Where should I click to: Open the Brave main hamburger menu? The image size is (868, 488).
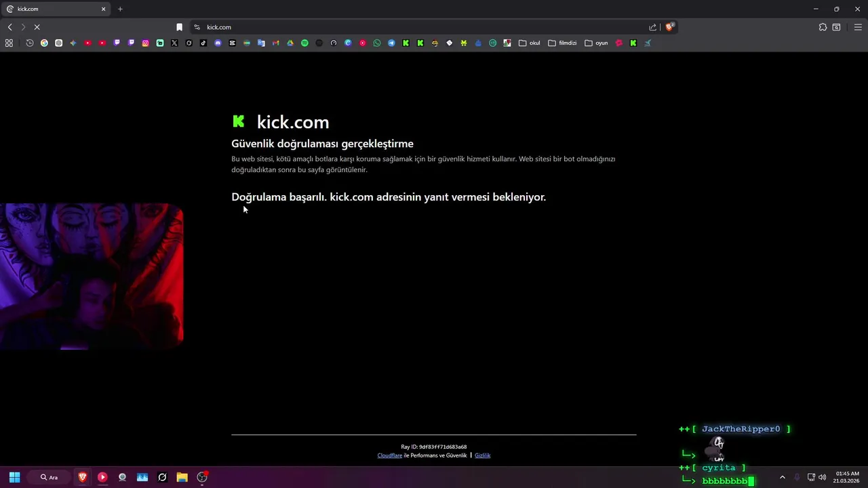(858, 27)
